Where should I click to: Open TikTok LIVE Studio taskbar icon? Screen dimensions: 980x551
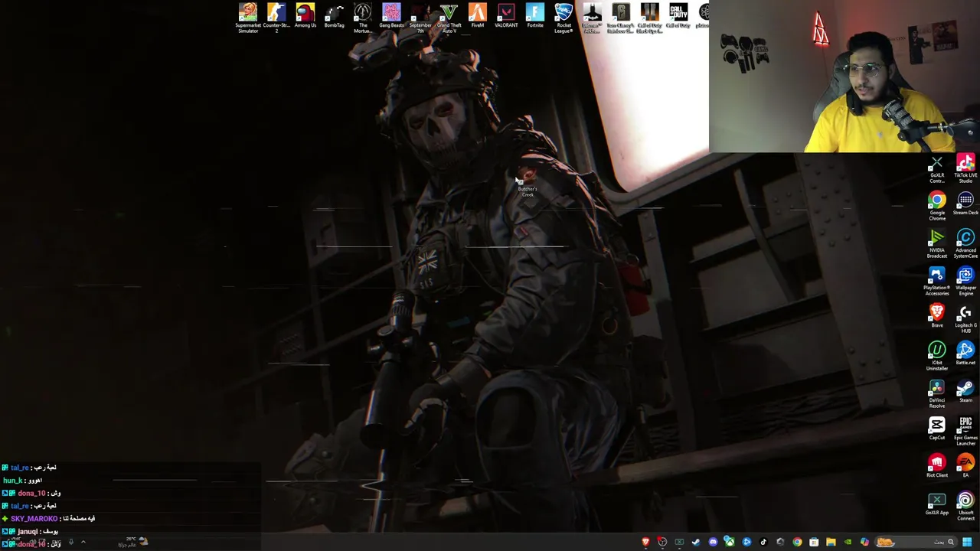pos(763,542)
